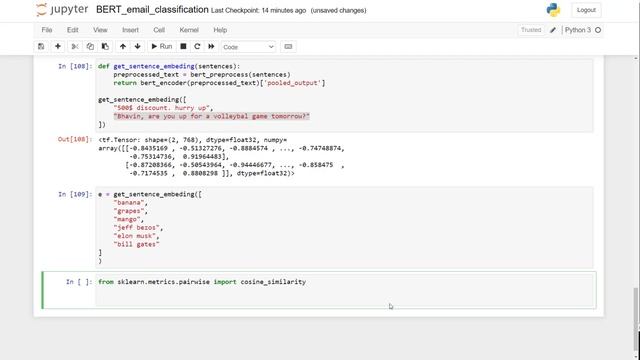Image resolution: width=640 pixels, height=360 pixels.
Task: Open the Kernel menu
Action: point(189,30)
